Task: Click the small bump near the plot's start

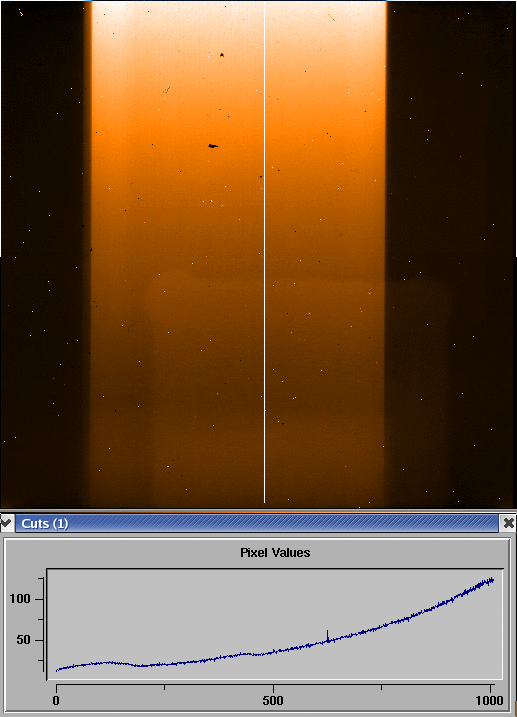Action: (x=107, y=663)
